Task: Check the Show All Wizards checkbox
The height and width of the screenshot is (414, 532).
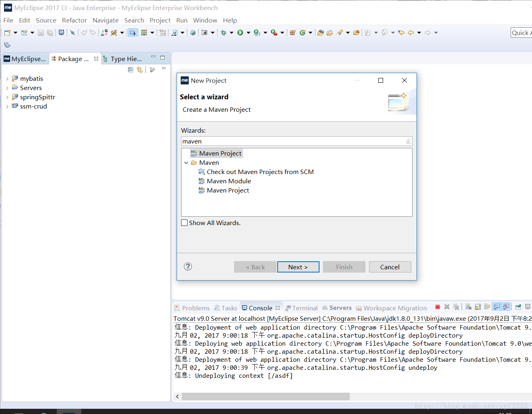Action: tap(184, 223)
